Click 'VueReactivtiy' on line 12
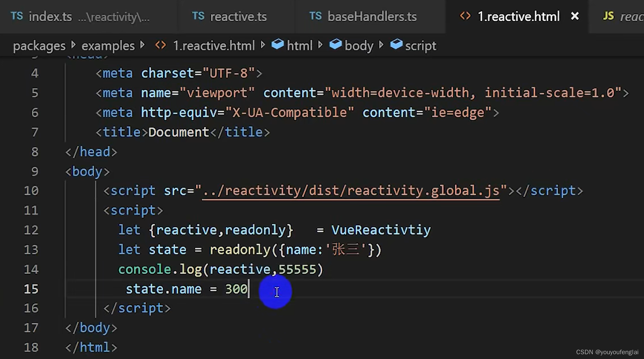Screen dimensions: 644x359 [x=381, y=230]
